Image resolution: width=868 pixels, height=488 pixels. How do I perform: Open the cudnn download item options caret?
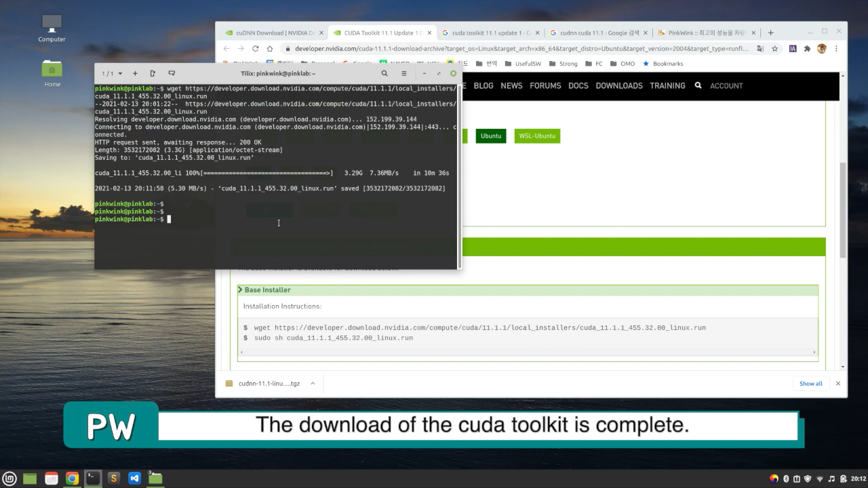tap(313, 384)
